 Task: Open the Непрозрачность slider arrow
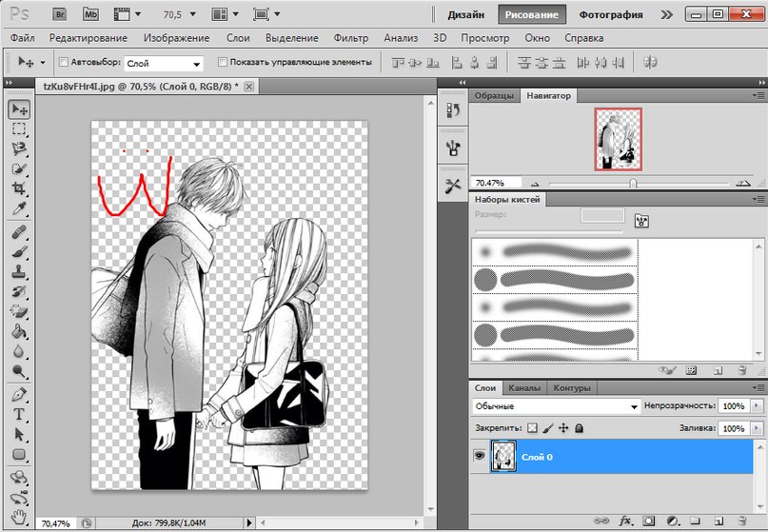coord(757,405)
